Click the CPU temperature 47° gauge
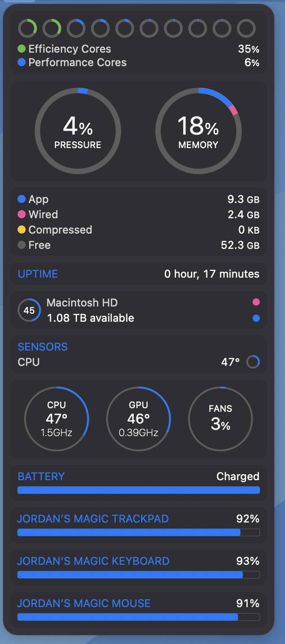Image resolution: width=285 pixels, height=644 pixels. tap(57, 419)
